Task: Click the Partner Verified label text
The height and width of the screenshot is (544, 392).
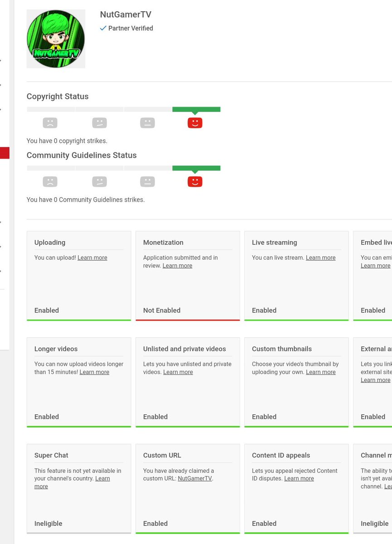Action: (x=131, y=28)
